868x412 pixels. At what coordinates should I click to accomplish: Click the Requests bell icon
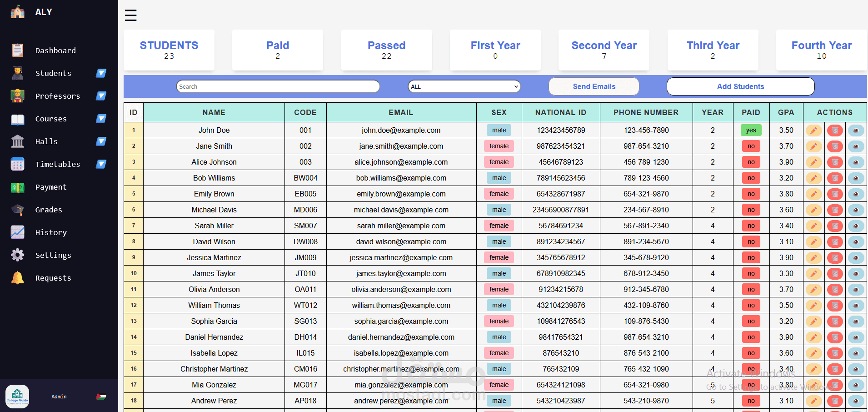click(18, 278)
